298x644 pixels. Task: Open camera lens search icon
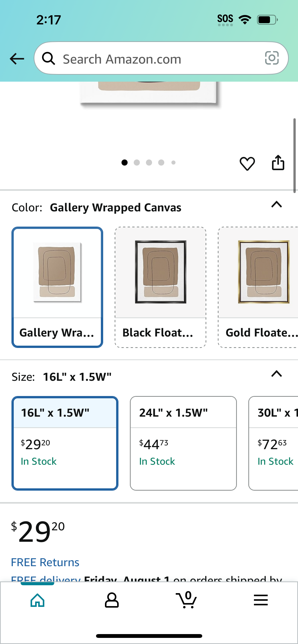(272, 58)
